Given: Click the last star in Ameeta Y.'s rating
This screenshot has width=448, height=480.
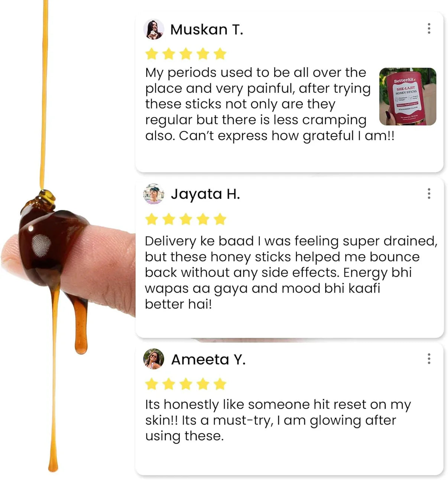Looking at the screenshot, I should (x=220, y=384).
